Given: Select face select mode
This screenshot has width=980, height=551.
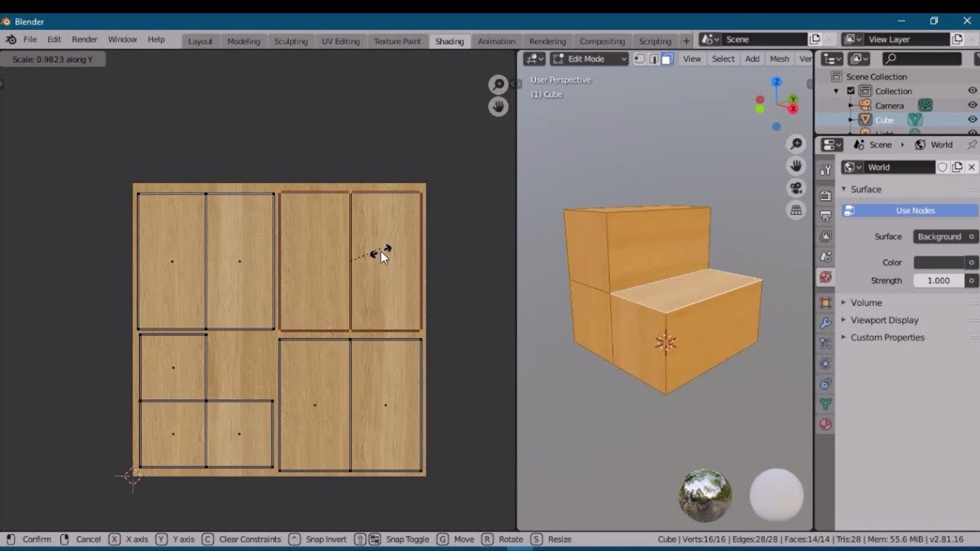Looking at the screenshot, I should [667, 59].
